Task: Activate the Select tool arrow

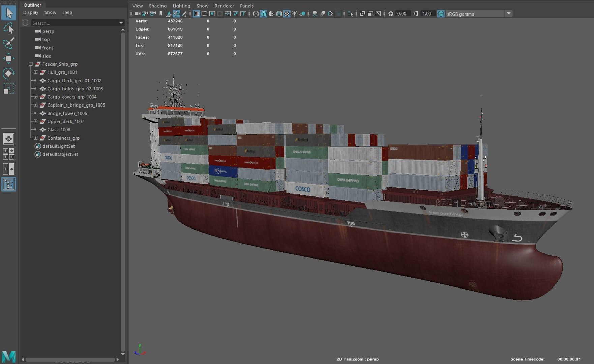Action: pyautogui.click(x=9, y=13)
